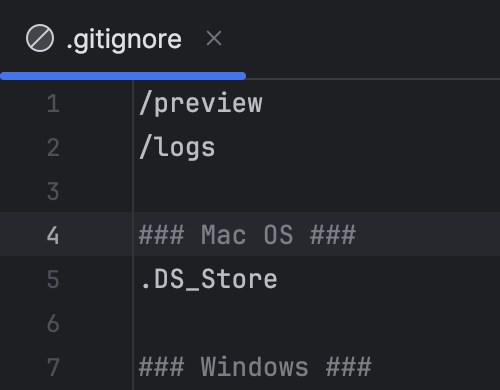Image resolution: width=500 pixels, height=390 pixels.
Task: Select the .gitignore editor tab label
Action: [124, 40]
